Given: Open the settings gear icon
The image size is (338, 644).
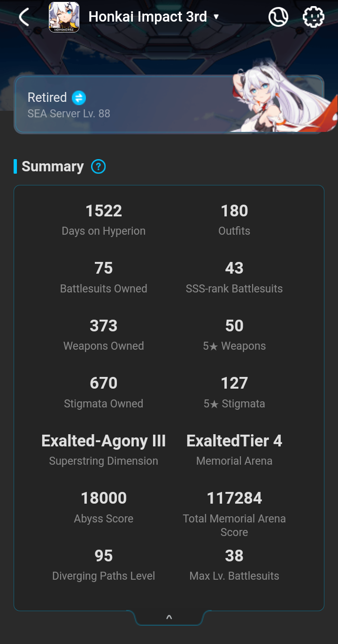Looking at the screenshot, I should pyautogui.click(x=313, y=17).
